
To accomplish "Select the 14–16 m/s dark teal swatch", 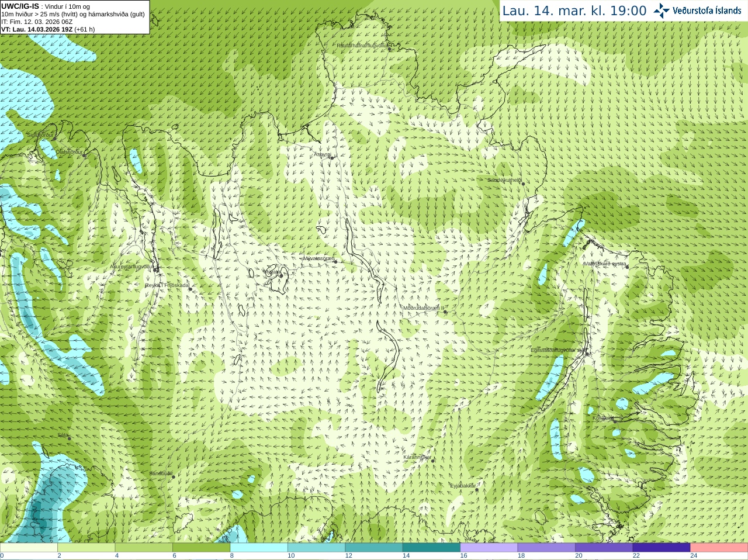I will pos(432,548).
